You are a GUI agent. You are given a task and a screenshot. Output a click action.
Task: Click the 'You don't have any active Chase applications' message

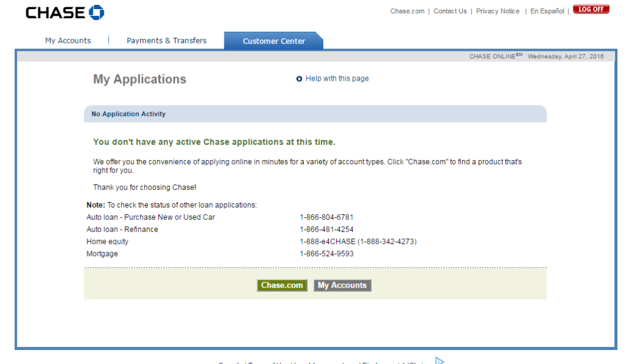tap(215, 142)
